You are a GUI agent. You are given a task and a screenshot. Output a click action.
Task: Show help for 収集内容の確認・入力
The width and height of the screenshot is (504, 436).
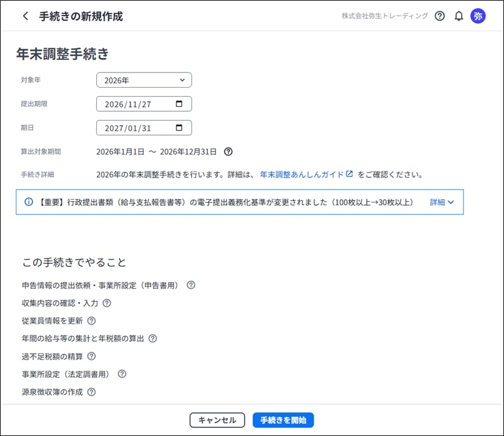pyautogui.click(x=107, y=303)
